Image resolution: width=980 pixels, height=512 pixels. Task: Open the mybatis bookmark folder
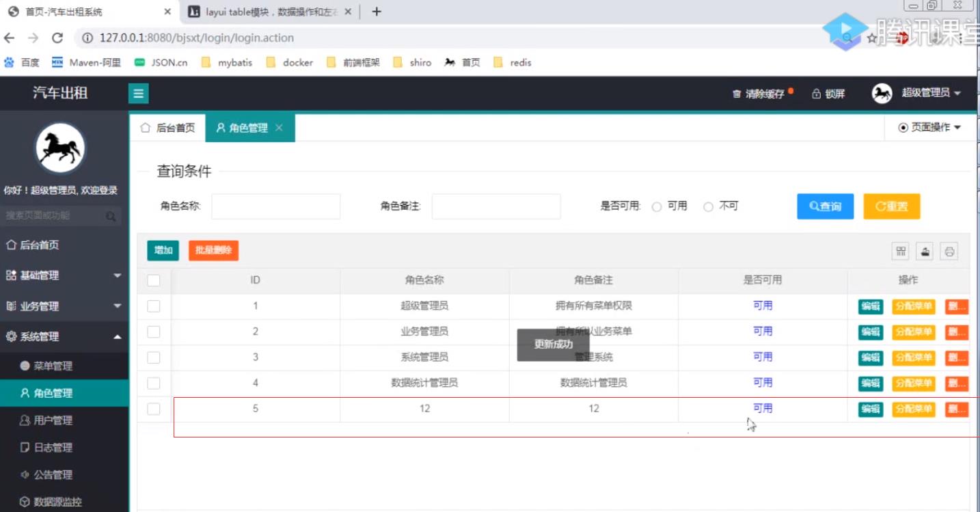227,62
